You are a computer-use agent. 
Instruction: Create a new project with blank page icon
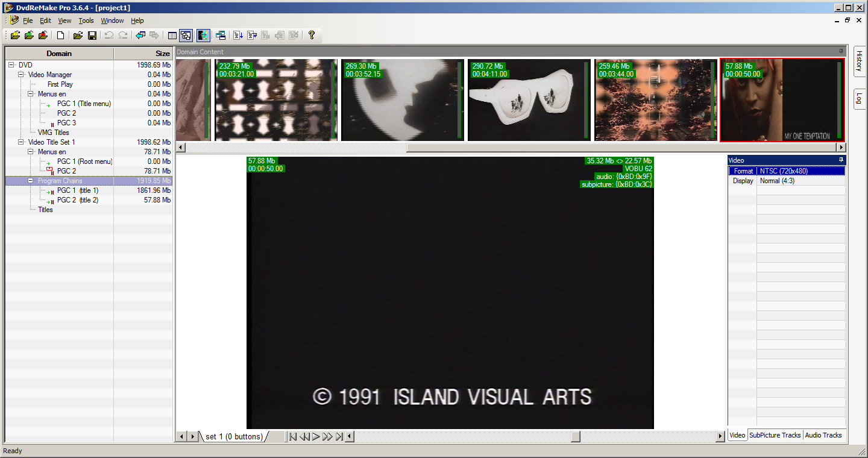pyautogui.click(x=61, y=35)
